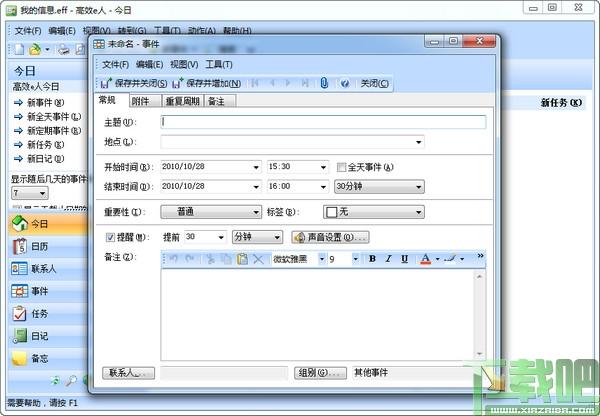Click new document icon in main toolbar
600x416 pixels.
[x=19, y=49]
